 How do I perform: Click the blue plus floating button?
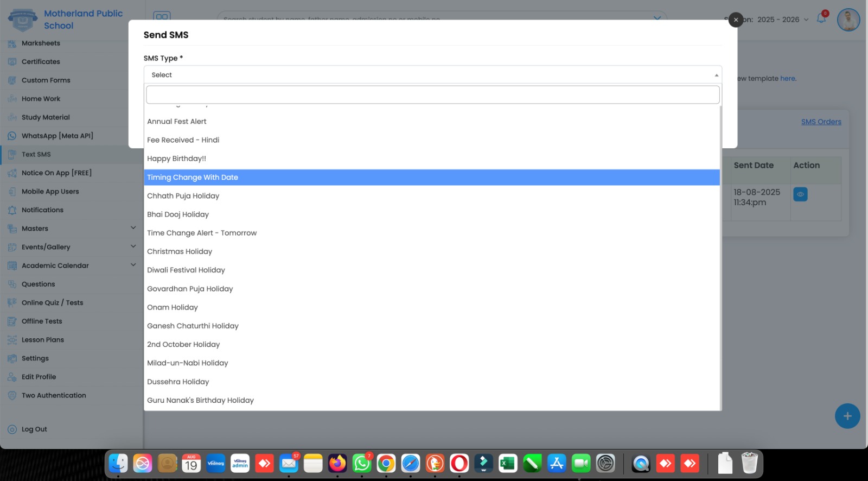(x=847, y=416)
